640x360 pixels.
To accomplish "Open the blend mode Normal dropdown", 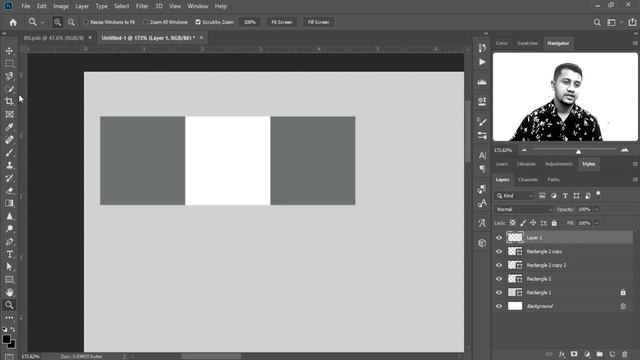I will pyautogui.click(x=524, y=209).
